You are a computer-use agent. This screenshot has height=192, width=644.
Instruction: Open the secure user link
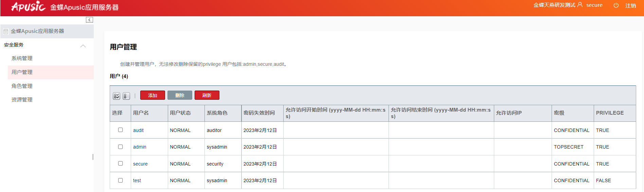coord(140,164)
